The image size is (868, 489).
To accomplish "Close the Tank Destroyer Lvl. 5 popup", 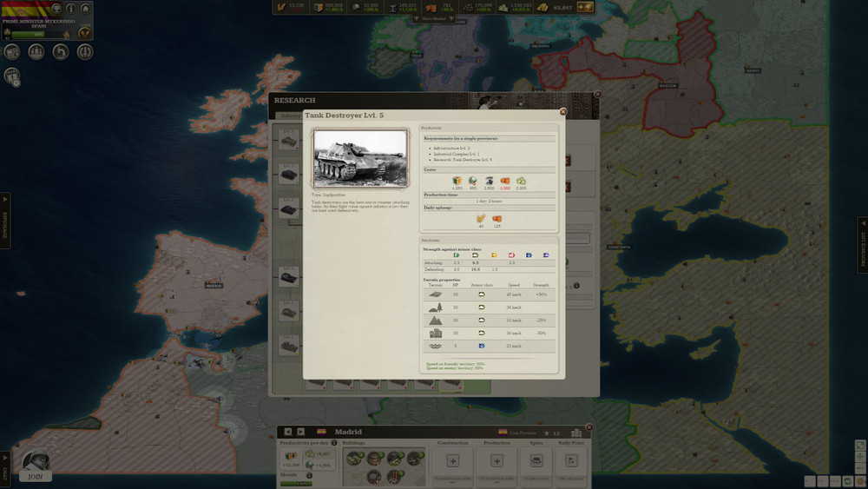I will [x=562, y=111].
